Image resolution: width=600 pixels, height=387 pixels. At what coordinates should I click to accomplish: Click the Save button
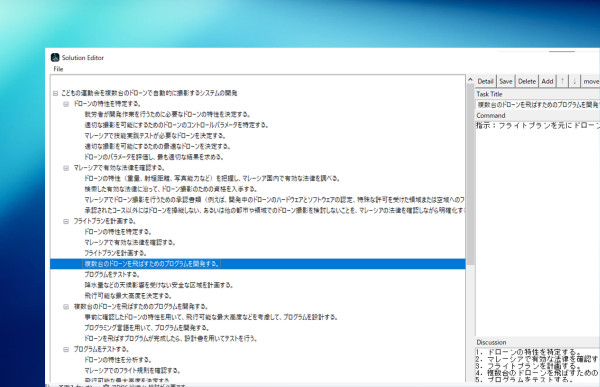(x=505, y=81)
